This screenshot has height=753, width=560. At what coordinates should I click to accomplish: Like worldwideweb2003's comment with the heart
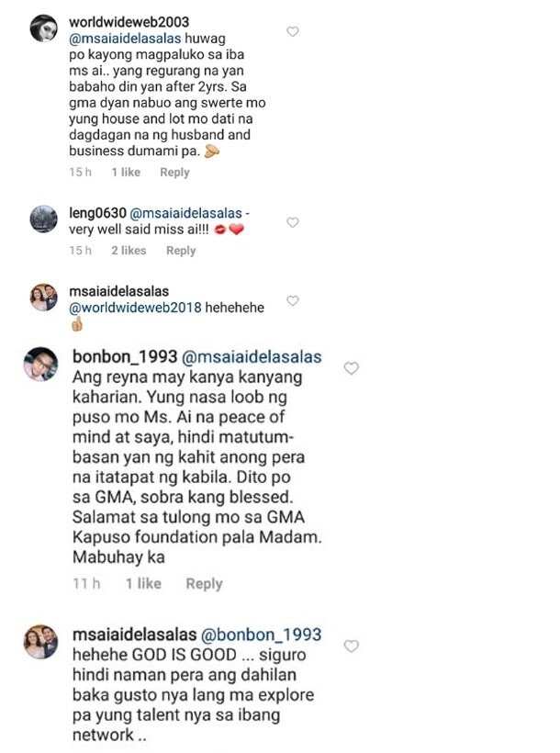[293, 32]
